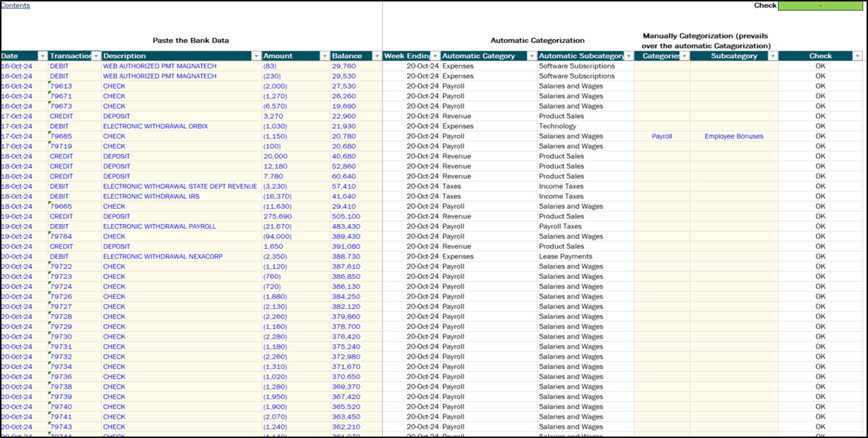Select the DEBIT cell in NEXACORP row
The image size is (868, 438).
point(74,257)
